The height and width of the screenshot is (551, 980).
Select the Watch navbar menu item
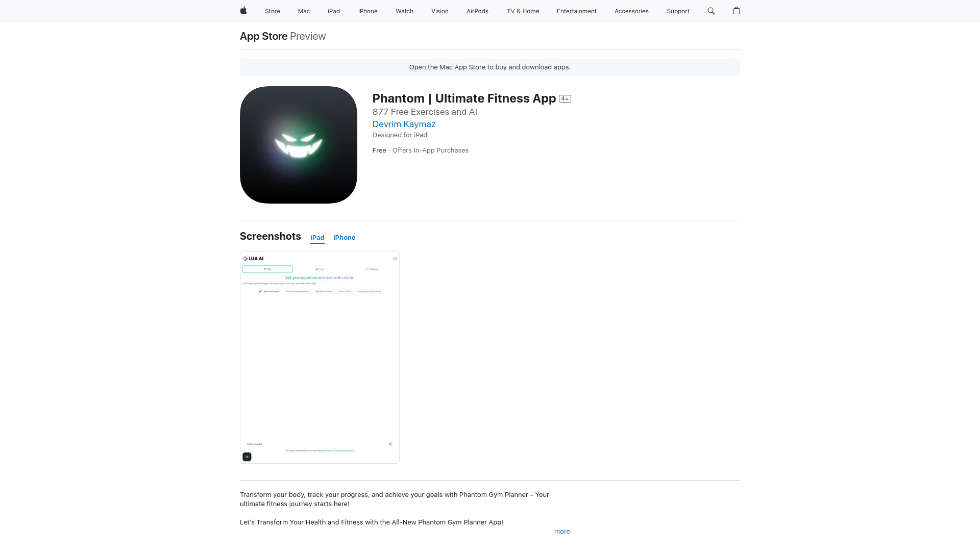pos(405,11)
